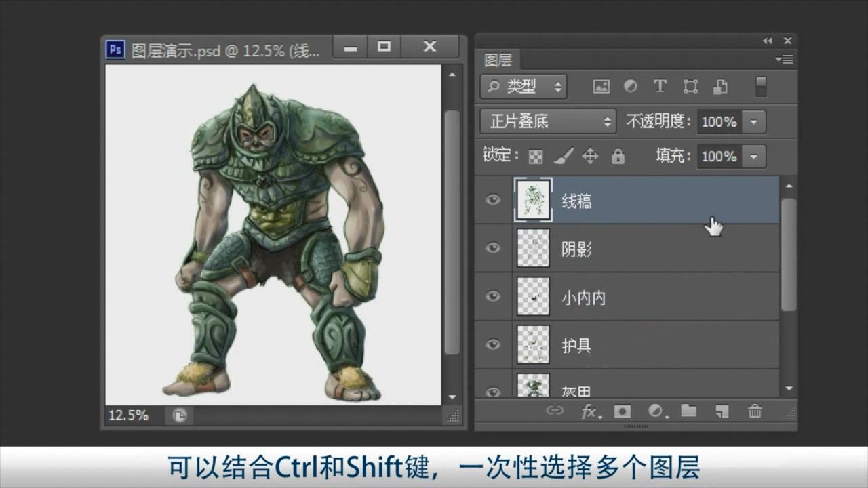This screenshot has height=488, width=868.
Task: Open the fill slider arrow
Action: [754, 157]
